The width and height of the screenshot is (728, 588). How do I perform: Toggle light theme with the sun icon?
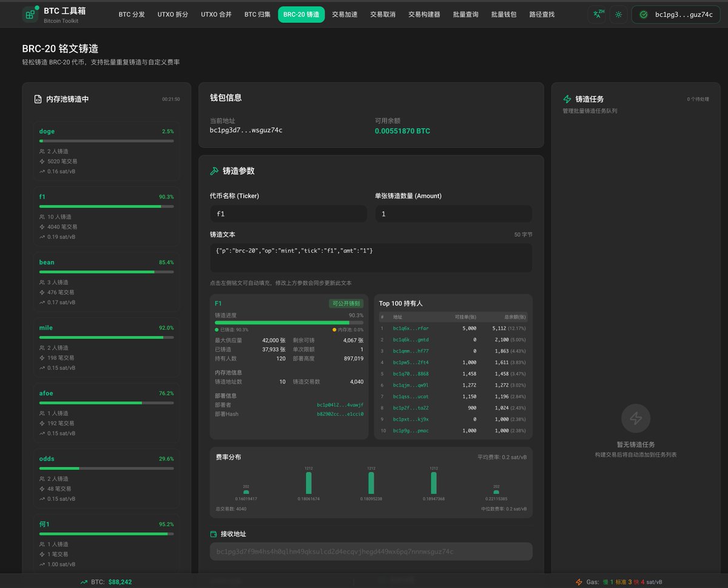619,15
